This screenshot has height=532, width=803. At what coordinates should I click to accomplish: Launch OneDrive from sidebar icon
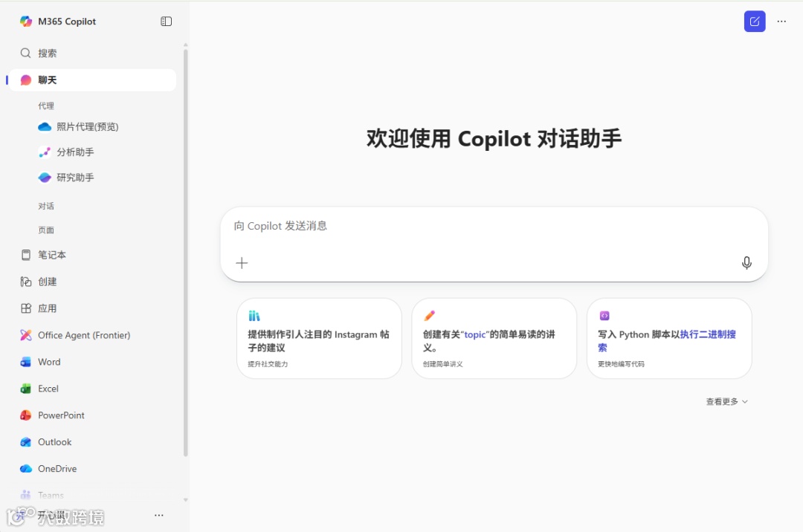tap(25, 469)
